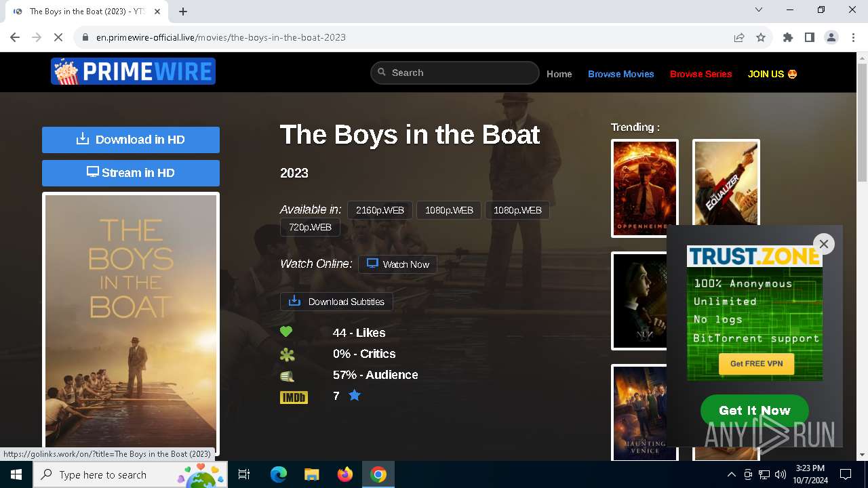Open A Haunting in Venice poster

pyautogui.click(x=639, y=413)
